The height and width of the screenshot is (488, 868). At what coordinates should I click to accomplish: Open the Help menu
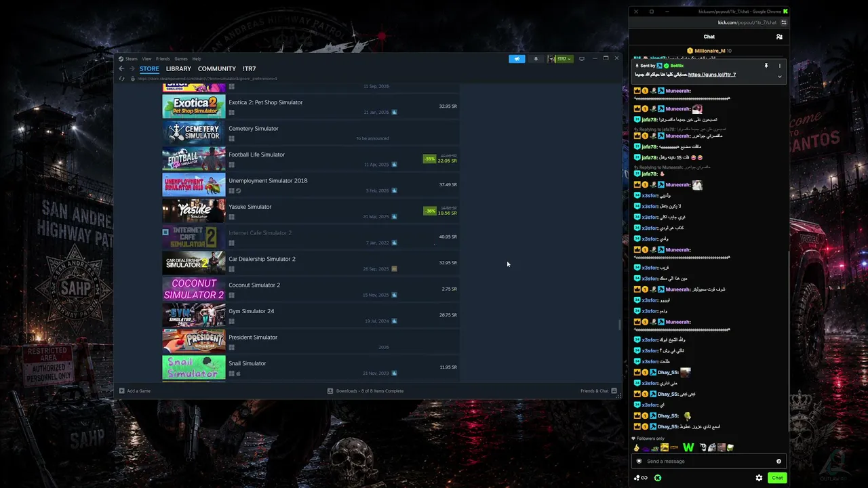197,59
